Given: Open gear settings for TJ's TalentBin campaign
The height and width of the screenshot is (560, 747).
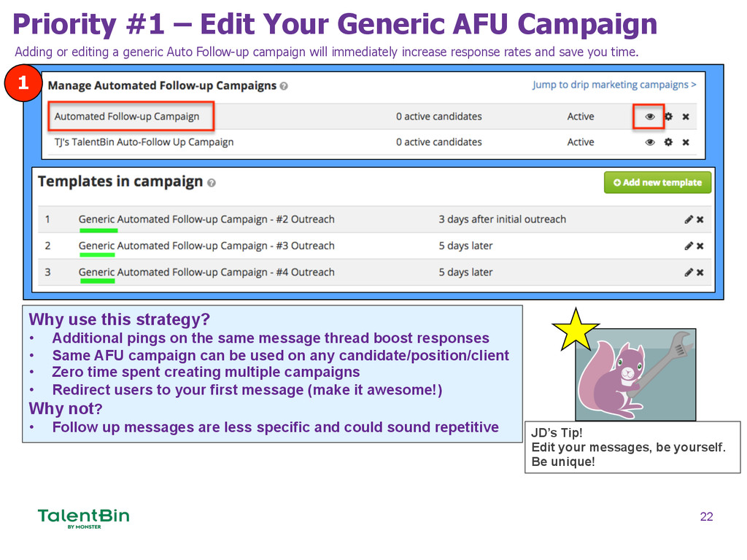Looking at the screenshot, I should (668, 142).
